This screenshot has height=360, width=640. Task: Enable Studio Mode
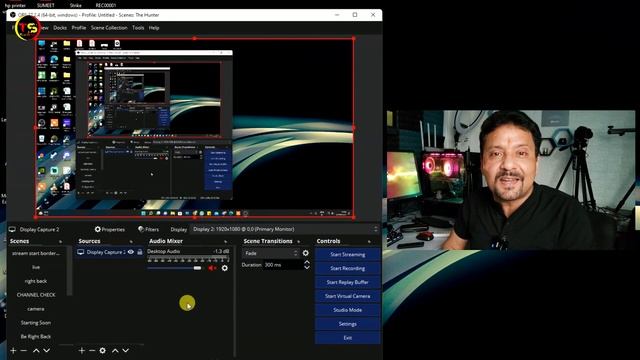point(348,310)
